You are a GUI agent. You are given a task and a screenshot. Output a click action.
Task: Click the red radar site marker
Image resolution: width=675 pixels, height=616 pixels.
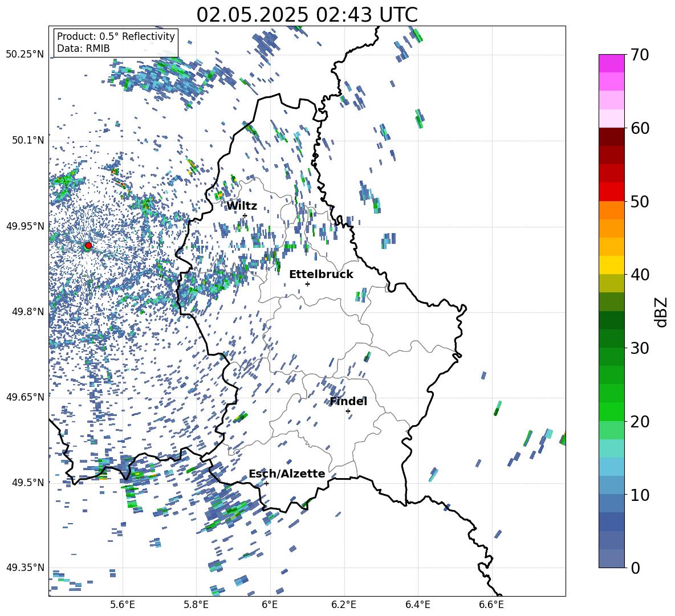(x=88, y=246)
